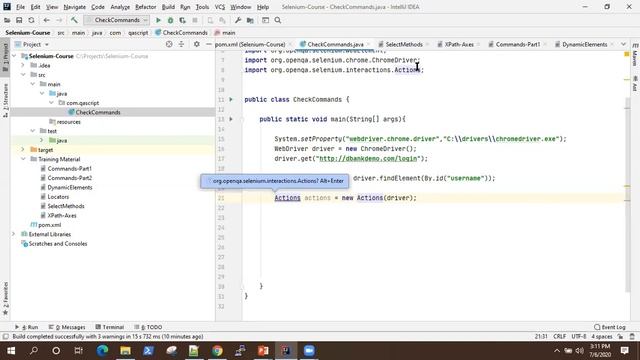Image resolution: width=640 pixels, height=360 pixels.
Task: Start debugging with the bug icon
Action: [171, 20]
